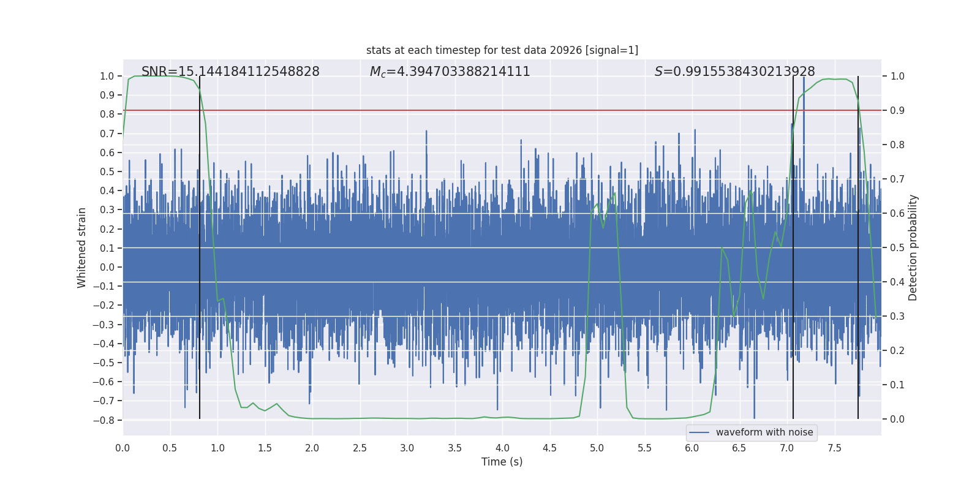Click the blue line sample in legend
Screen dimensions: 980x490
pyautogui.click(x=699, y=432)
